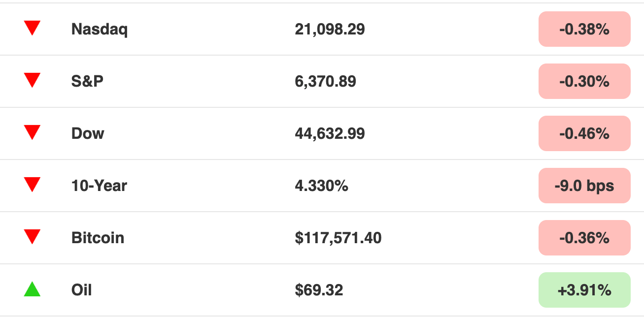The image size is (644, 318).
Task: Click the -0.46% Dow change badge
Action: [x=584, y=133]
